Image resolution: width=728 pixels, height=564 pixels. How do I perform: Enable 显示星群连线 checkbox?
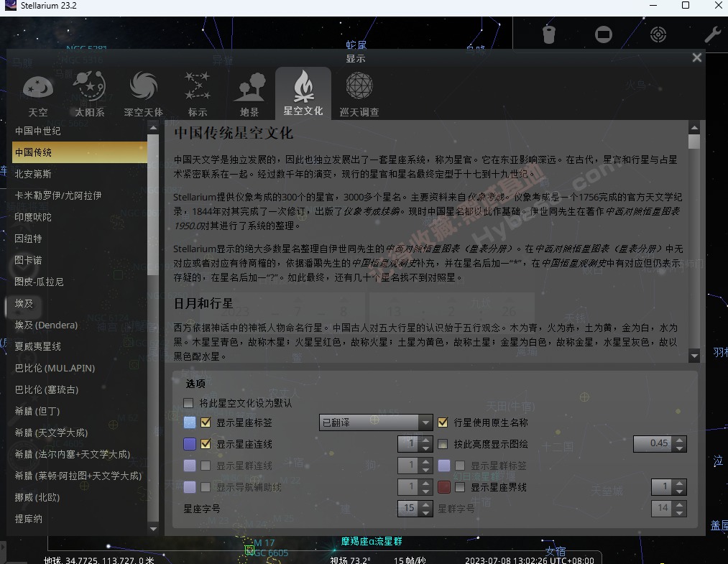click(206, 466)
